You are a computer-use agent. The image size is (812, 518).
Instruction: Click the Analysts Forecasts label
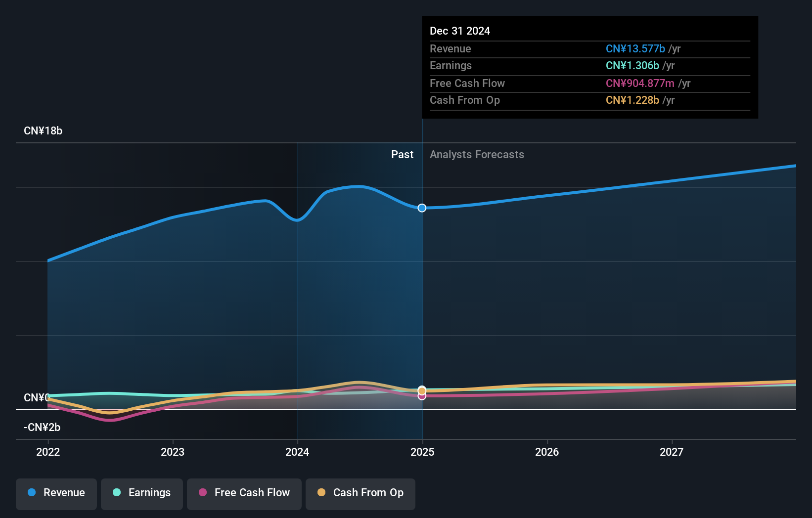[477, 155]
